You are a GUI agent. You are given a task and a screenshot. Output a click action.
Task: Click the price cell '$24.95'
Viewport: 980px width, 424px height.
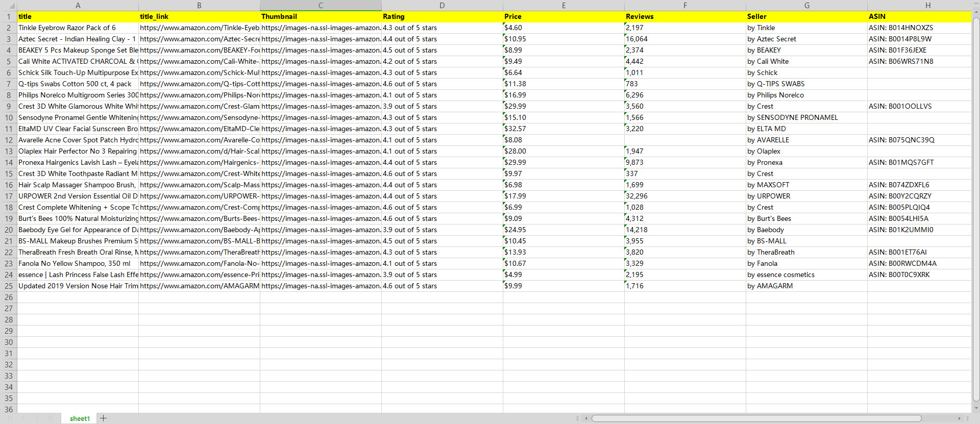click(563, 230)
